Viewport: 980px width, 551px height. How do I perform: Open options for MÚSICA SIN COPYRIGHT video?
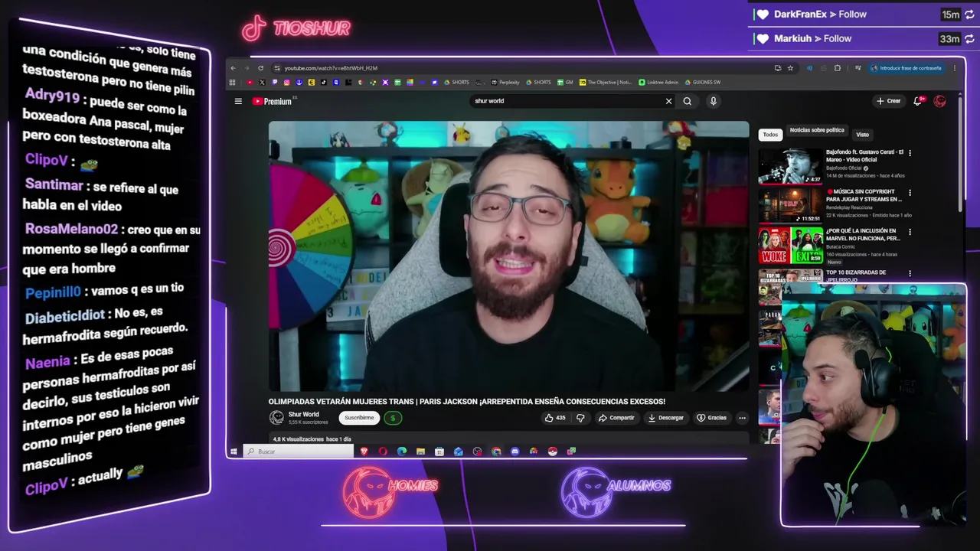click(x=910, y=193)
